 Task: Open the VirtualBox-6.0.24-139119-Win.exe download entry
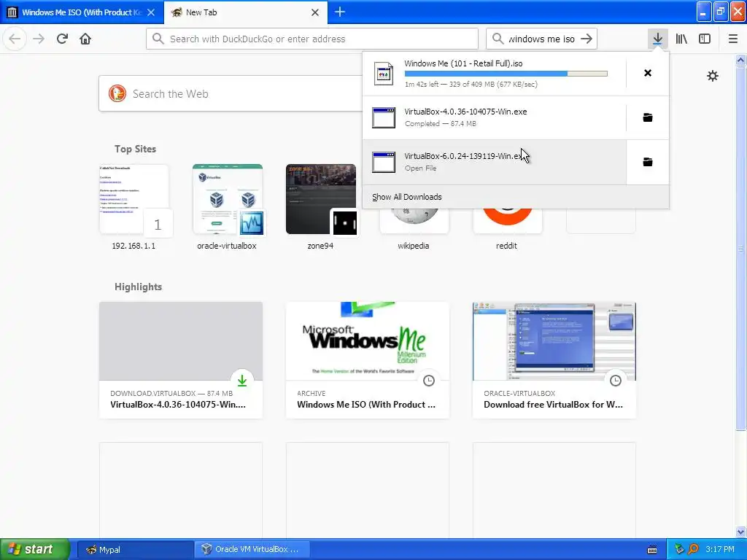pyautogui.click(x=495, y=162)
